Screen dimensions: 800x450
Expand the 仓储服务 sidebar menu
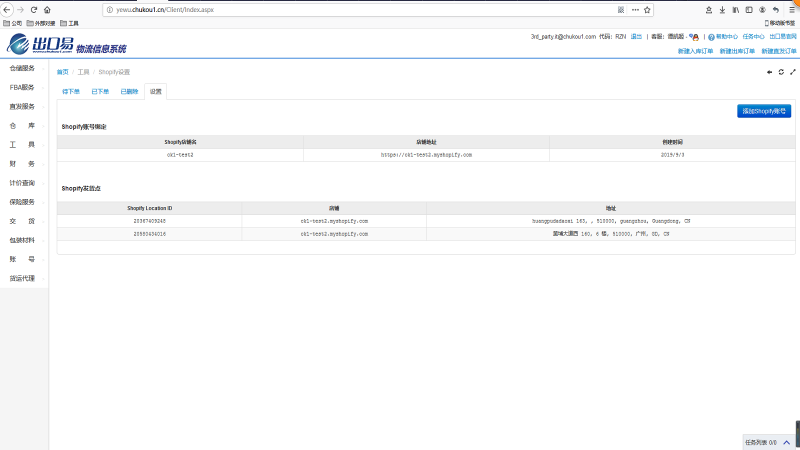pyautogui.click(x=24, y=68)
